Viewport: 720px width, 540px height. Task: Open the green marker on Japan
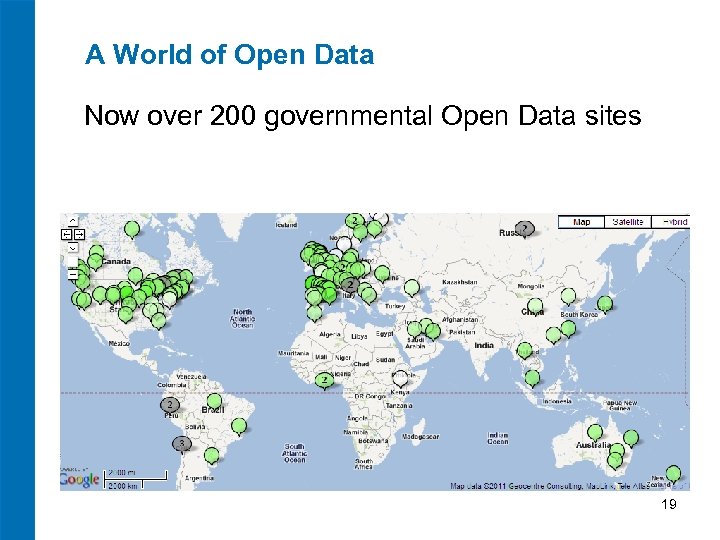point(605,304)
